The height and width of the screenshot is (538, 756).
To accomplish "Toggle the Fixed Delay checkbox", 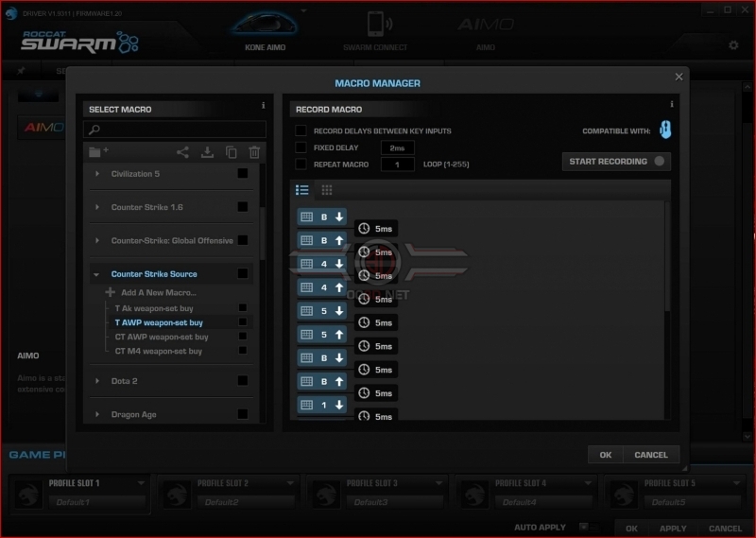I will click(301, 148).
